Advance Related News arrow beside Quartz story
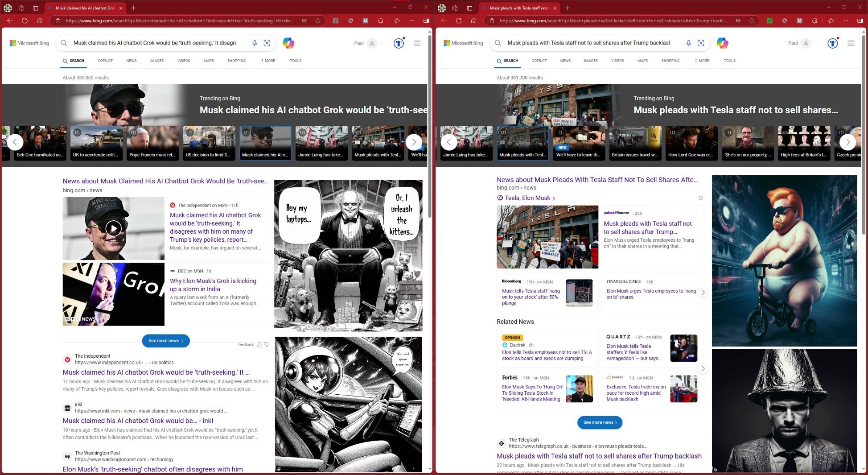The width and height of the screenshot is (868, 475). [703, 368]
